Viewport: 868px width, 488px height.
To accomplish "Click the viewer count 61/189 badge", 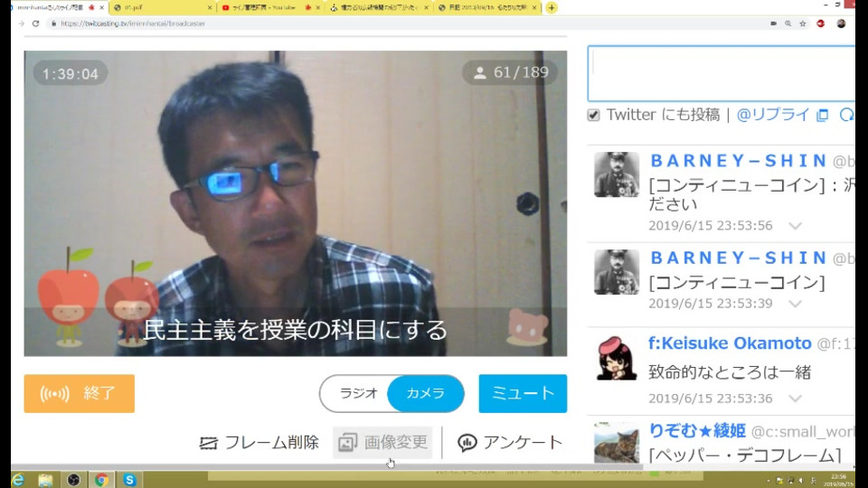I will (x=510, y=72).
